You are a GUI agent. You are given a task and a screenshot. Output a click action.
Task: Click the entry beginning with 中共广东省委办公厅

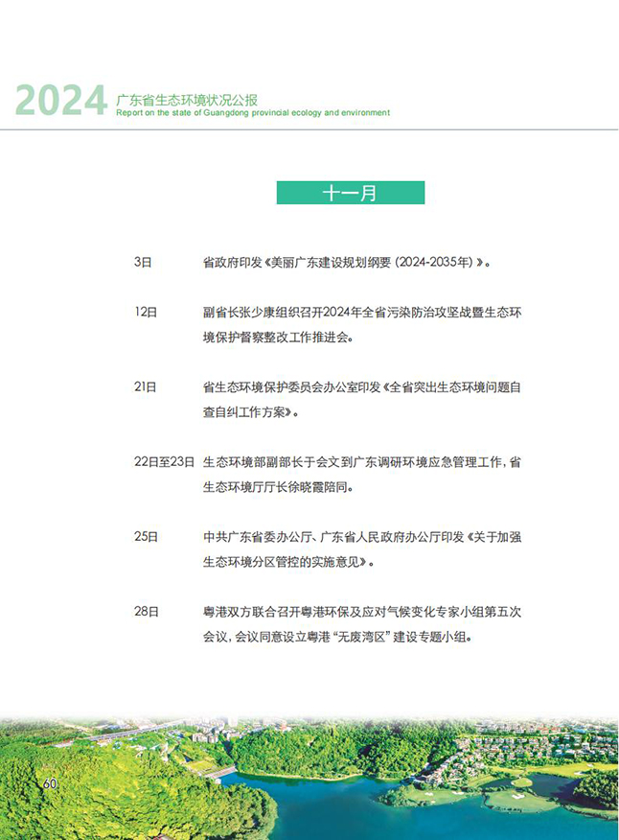point(361,548)
